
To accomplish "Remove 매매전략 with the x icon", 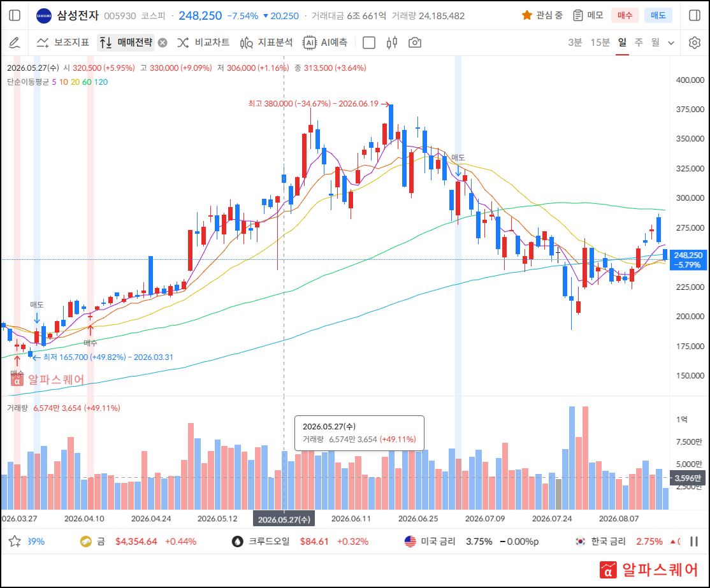I will pos(163,43).
